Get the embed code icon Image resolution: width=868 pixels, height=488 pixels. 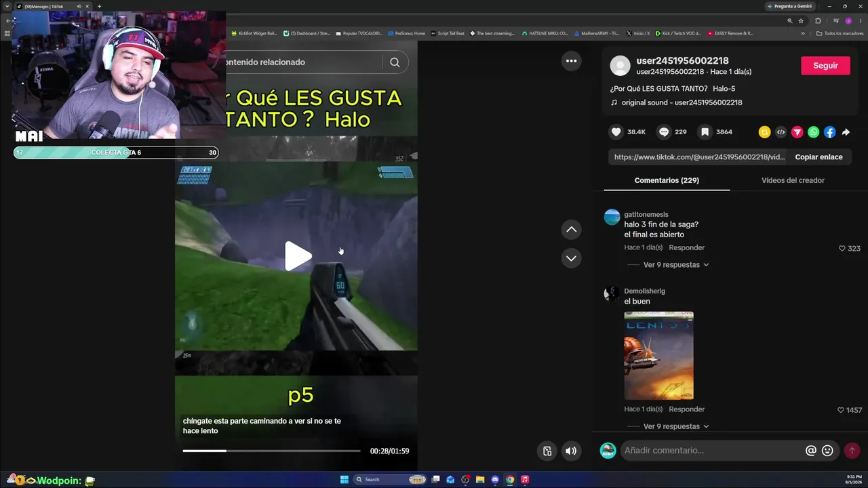click(781, 132)
